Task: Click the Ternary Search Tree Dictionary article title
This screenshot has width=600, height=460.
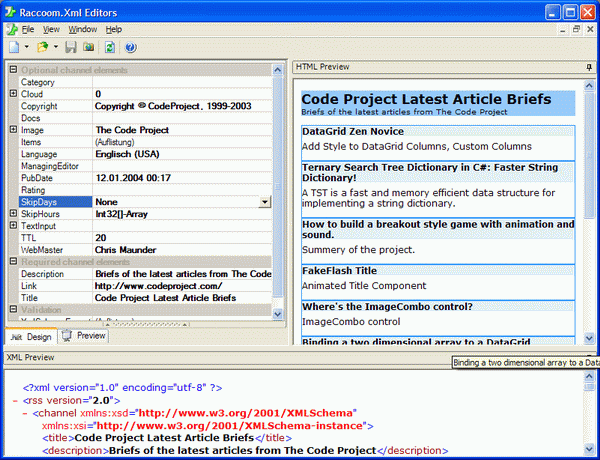Action: pos(430,172)
